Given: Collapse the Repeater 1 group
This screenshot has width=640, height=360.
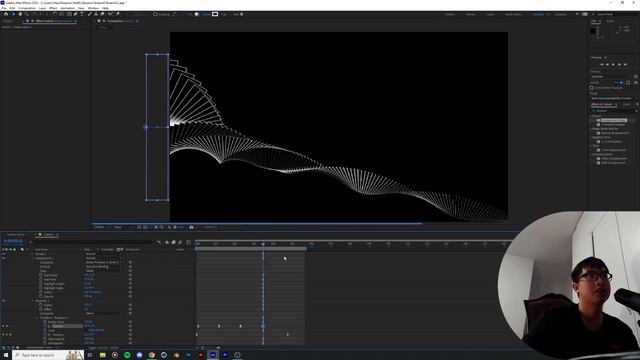Looking at the screenshot, I should (x=33, y=301).
